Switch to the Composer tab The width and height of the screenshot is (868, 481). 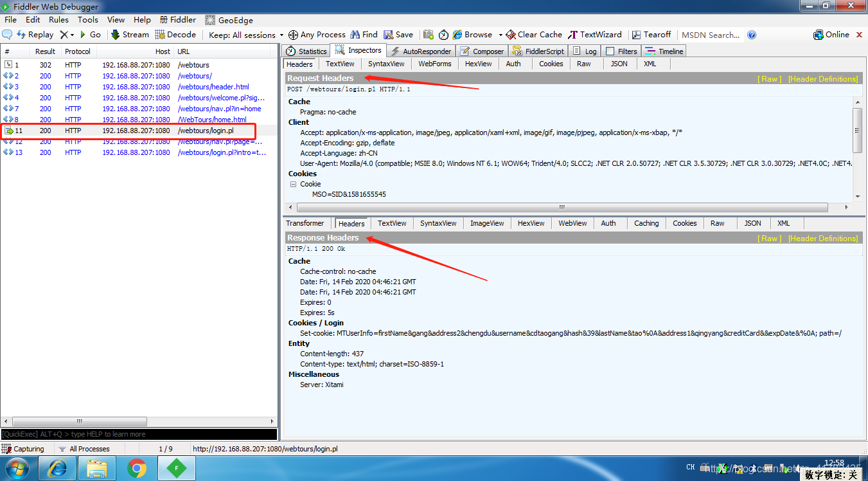click(482, 51)
